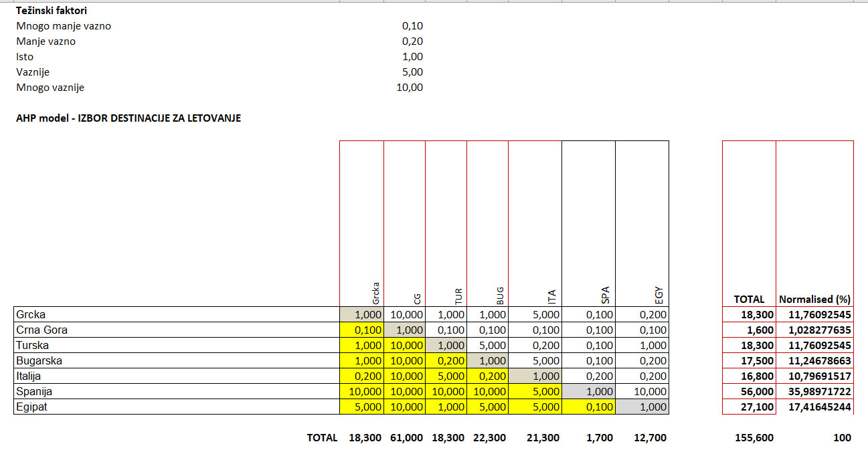Select the Crna Gora row total 1,600

(x=750, y=330)
